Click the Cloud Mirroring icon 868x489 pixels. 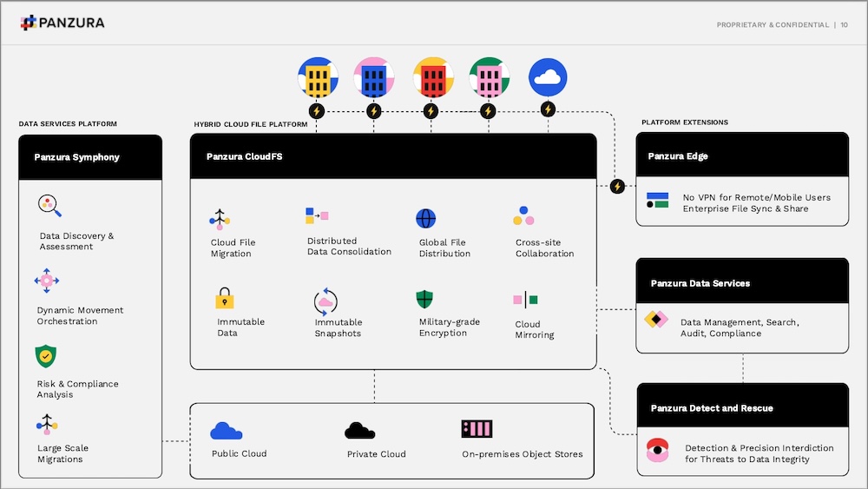(525, 300)
